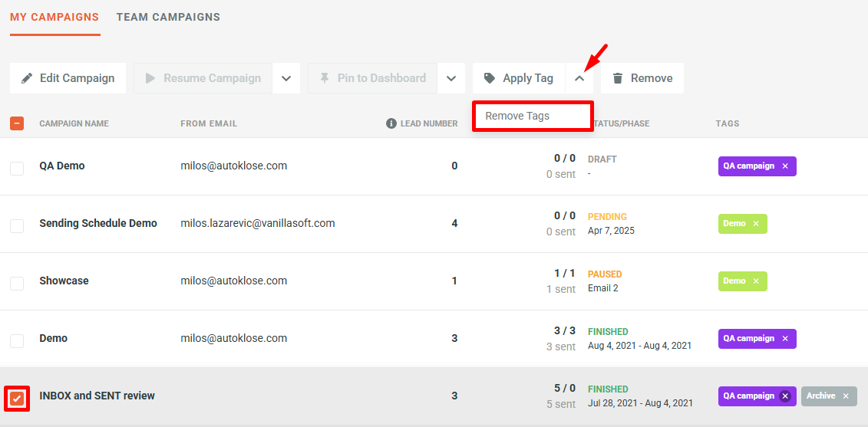The width and height of the screenshot is (868, 427).
Task: Open the Pin to Dashboard dropdown arrow
Action: pyautogui.click(x=451, y=78)
